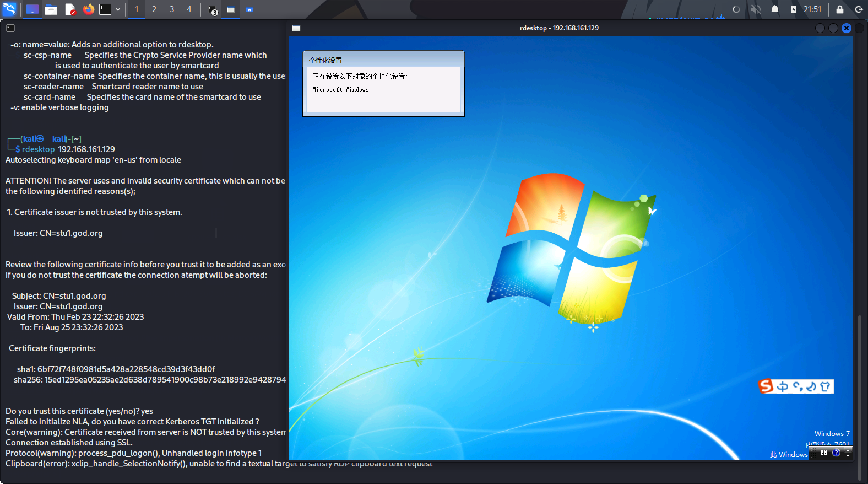Open the power manager battery icon
This screenshot has width=868, height=484.
[x=793, y=9]
